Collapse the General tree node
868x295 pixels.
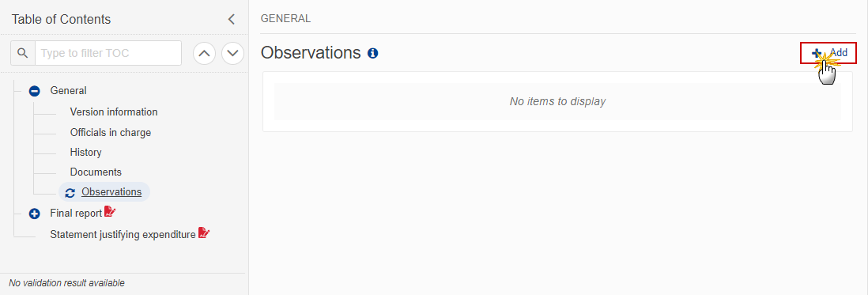[x=34, y=91]
